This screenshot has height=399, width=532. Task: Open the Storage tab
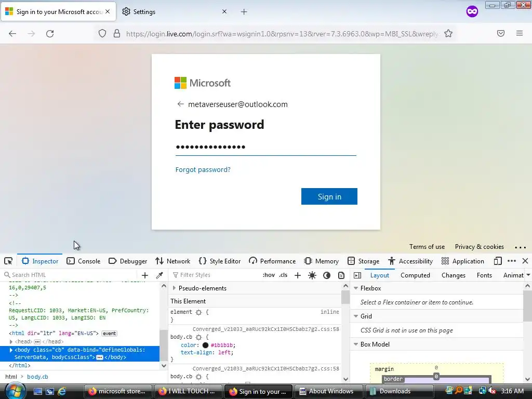coord(363,261)
